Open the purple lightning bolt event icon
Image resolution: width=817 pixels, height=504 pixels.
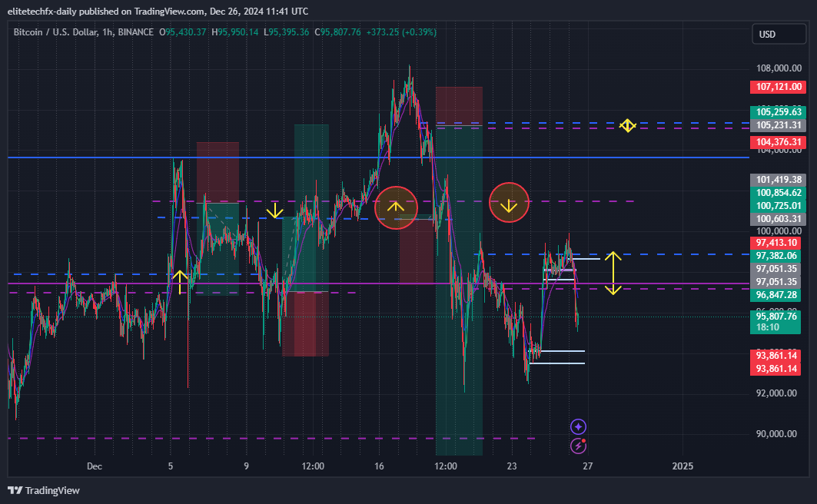tap(579, 446)
